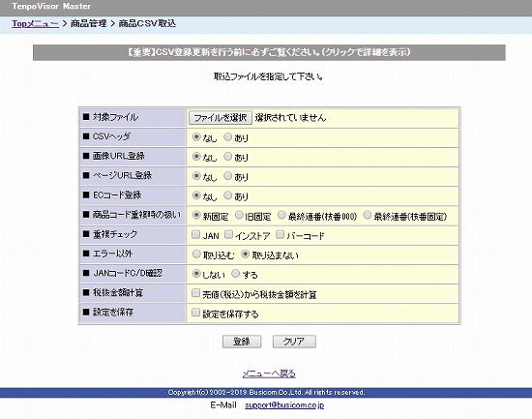532x419 pixels.
Task: Expand the 【重要】CSV登録更新 notice banner
Action: pyautogui.click(x=269, y=52)
